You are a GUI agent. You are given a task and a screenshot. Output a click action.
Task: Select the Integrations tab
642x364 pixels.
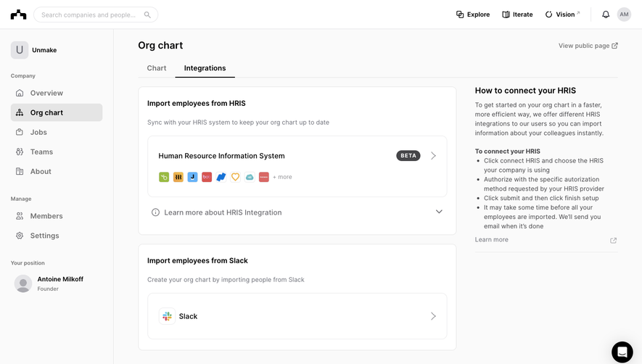[x=205, y=68]
